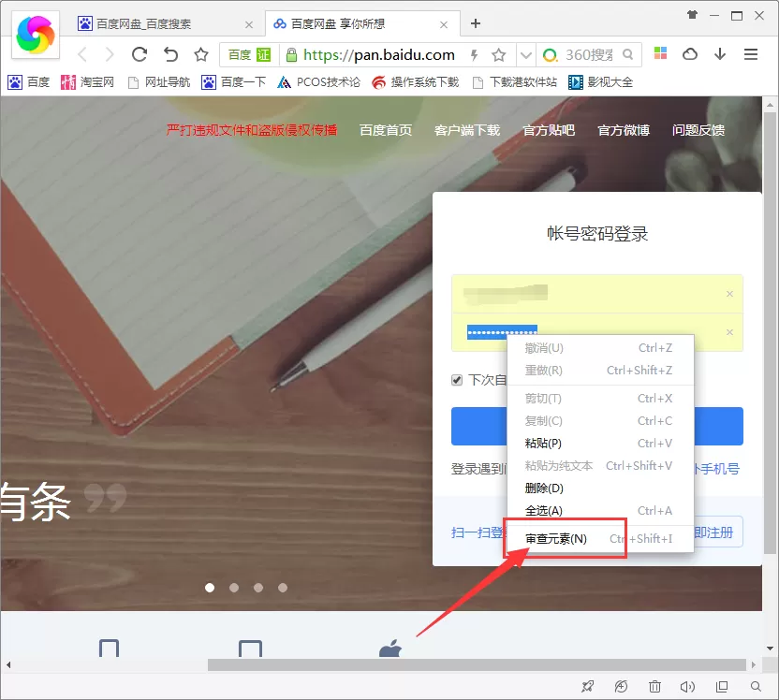Choose 粘贴(P) in the context menu
The image size is (779, 700).
(x=599, y=444)
